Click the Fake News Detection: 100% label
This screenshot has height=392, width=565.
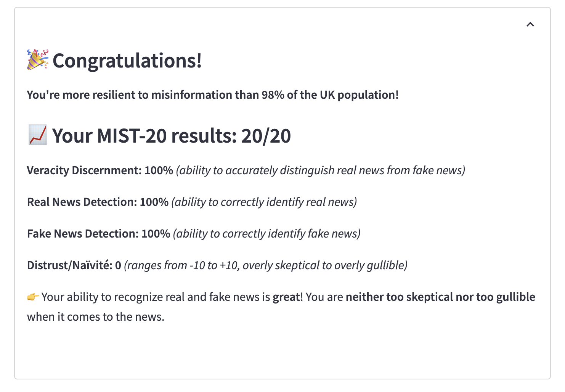[98, 233]
